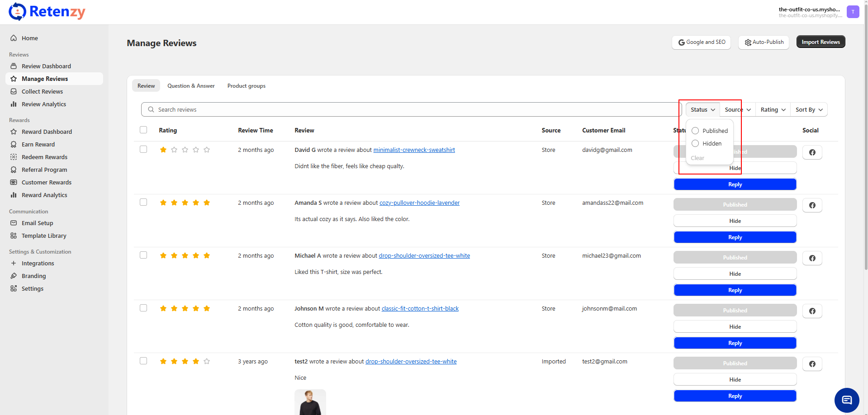Switch to the Question & Answer tab

[x=191, y=86]
